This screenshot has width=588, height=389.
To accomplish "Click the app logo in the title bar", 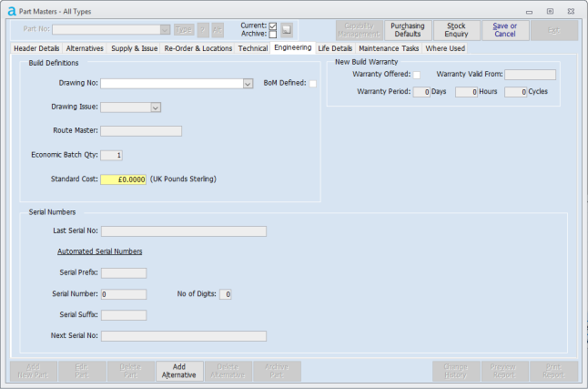I will point(11,10).
